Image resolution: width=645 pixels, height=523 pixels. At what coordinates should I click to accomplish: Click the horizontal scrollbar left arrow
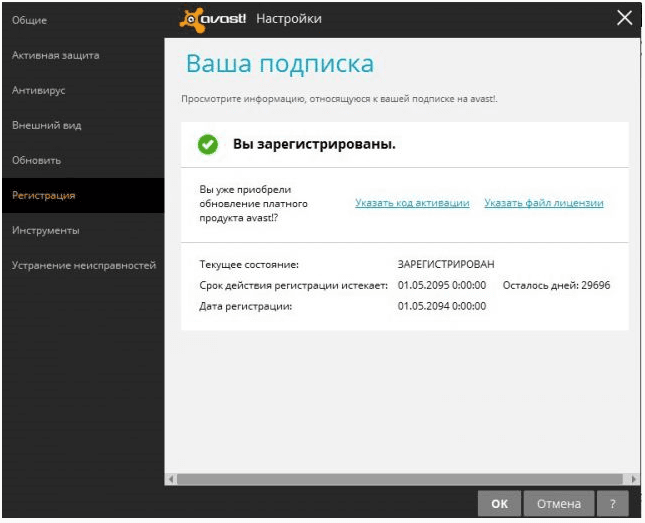click(x=171, y=479)
